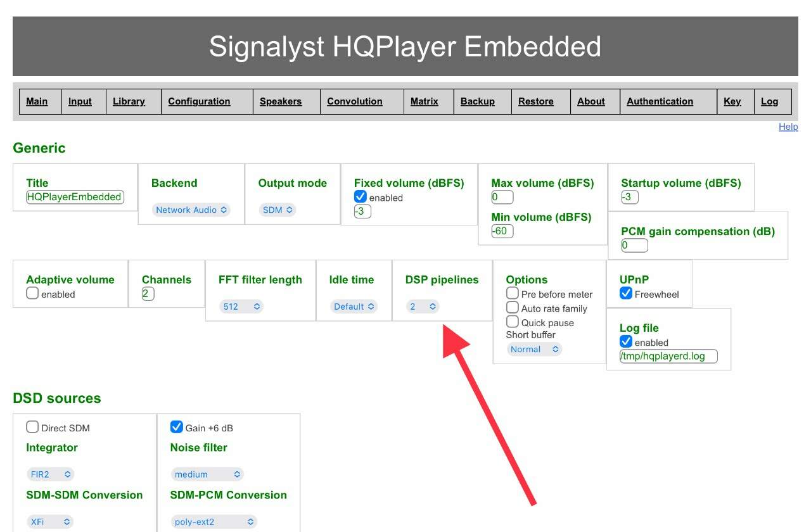Click the Signalyst HQPlayer Embedded header

pos(405,46)
